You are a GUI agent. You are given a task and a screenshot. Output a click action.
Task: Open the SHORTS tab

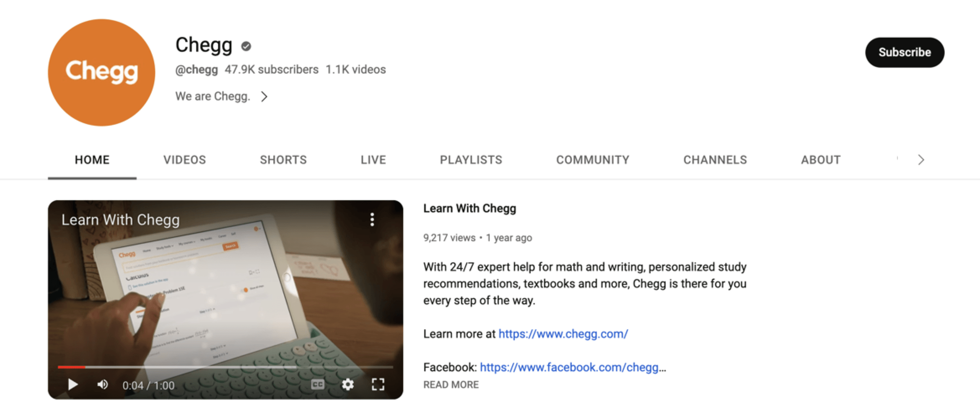(283, 160)
